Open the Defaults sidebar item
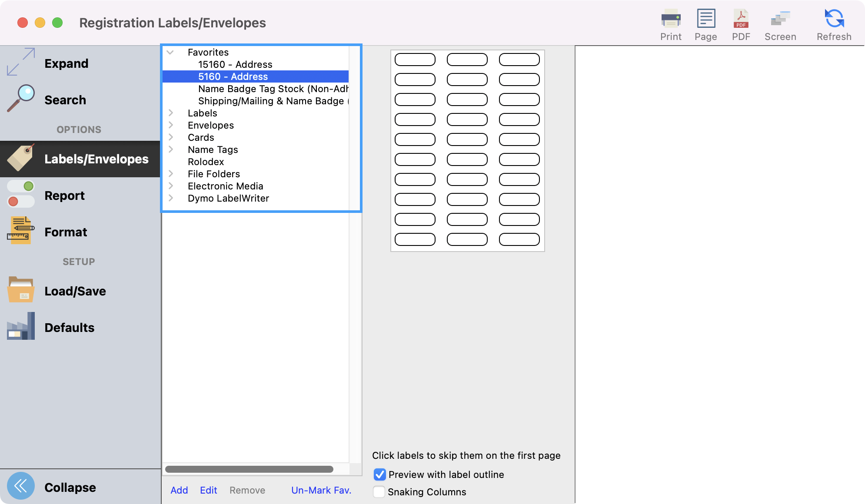The image size is (865, 504). [69, 328]
